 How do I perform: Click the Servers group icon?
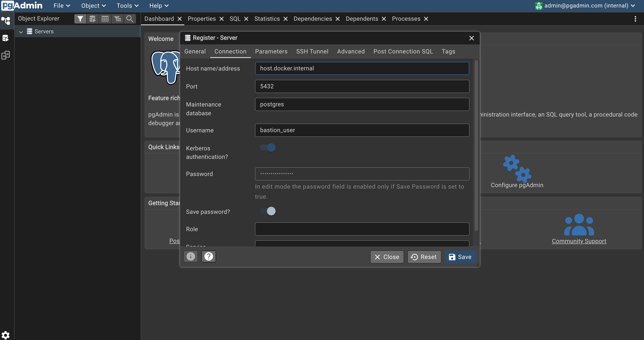coord(30,31)
